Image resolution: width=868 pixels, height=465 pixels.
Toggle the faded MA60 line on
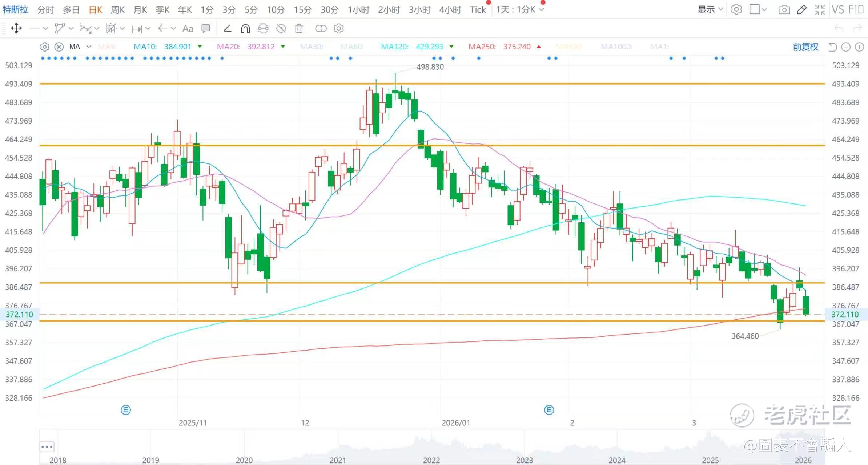click(x=351, y=46)
